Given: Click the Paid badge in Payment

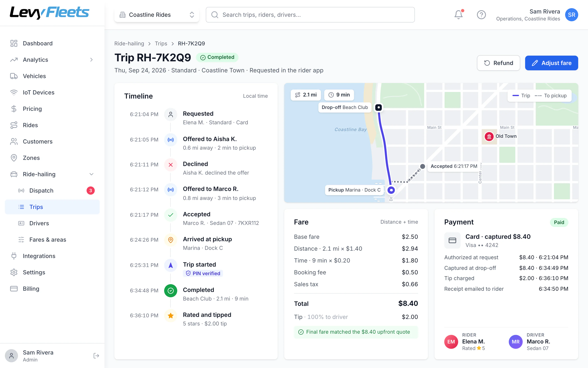Looking at the screenshot, I should point(559,222).
